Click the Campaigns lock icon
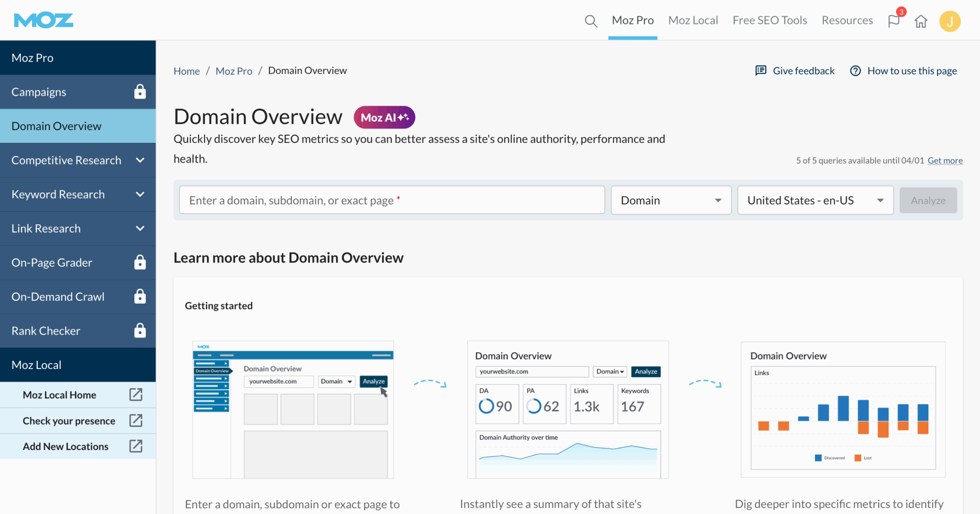 click(140, 91)
